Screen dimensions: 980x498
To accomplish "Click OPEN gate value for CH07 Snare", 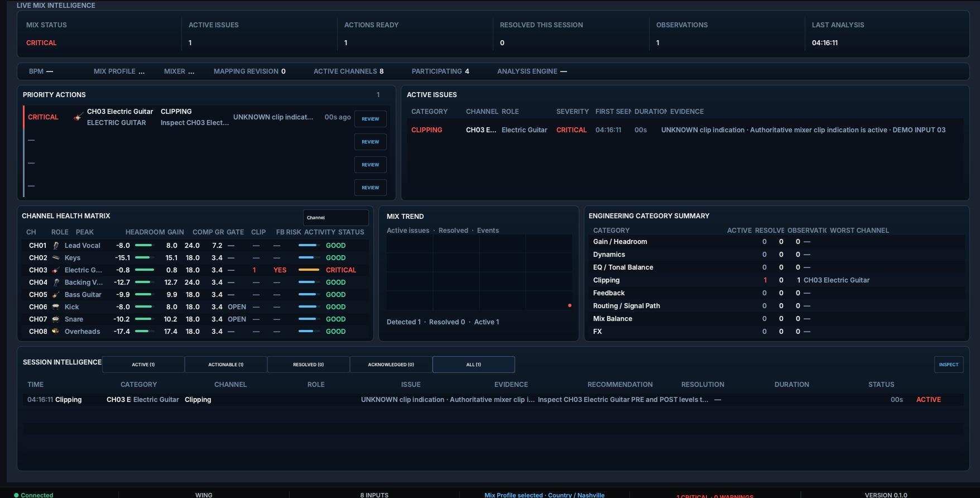I will (x=237, y=319).
